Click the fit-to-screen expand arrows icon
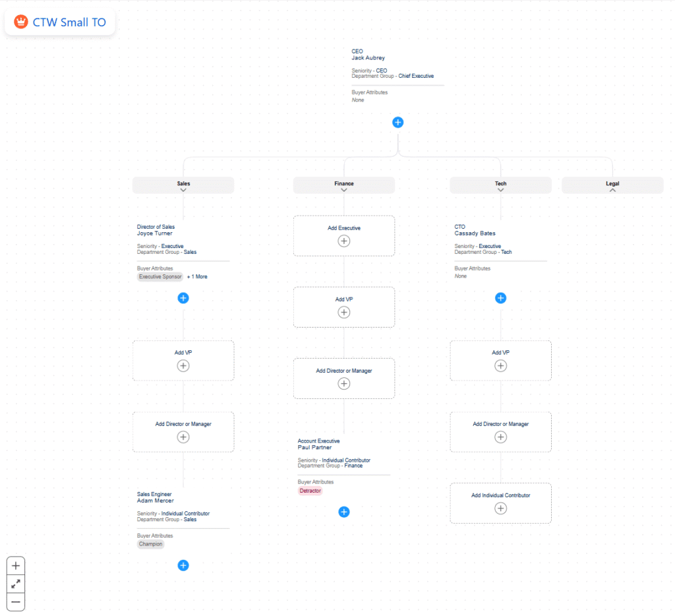675x616 pixels. 16,584
